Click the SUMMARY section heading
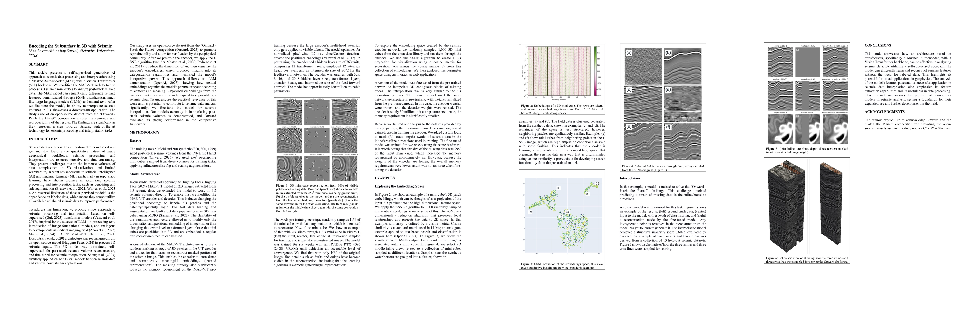This screenshot has height=317, width=980. 38,64
